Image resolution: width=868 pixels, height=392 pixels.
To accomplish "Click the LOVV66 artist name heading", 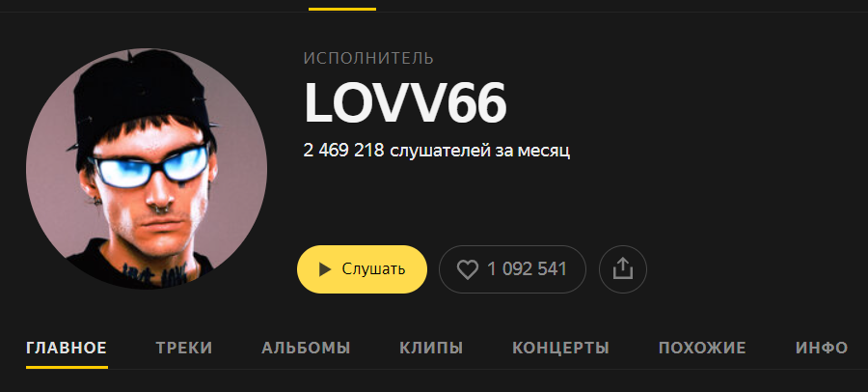I will point(405,105).
